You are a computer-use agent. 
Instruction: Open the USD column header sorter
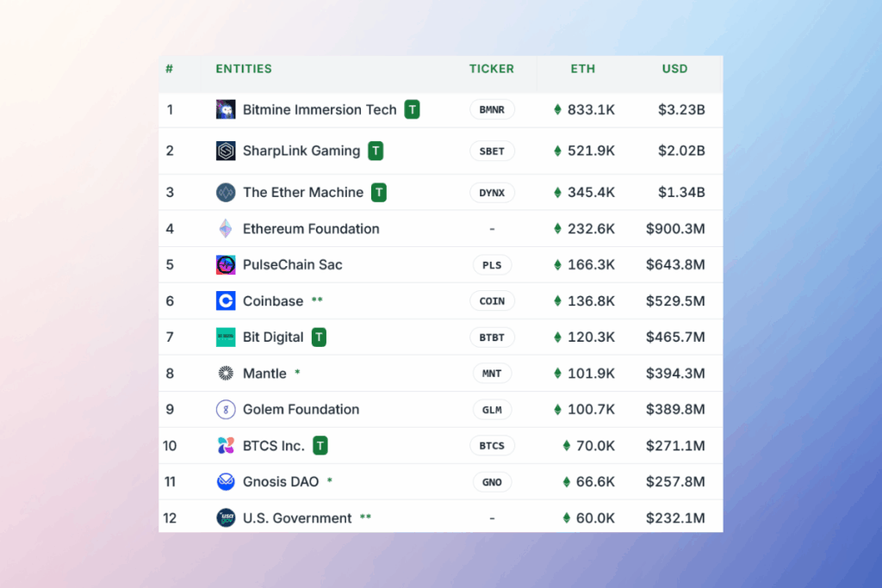[x=674, y=69]
